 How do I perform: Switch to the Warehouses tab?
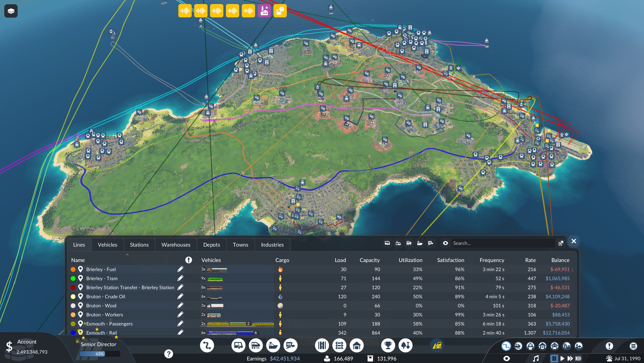[x=176, y=245]
